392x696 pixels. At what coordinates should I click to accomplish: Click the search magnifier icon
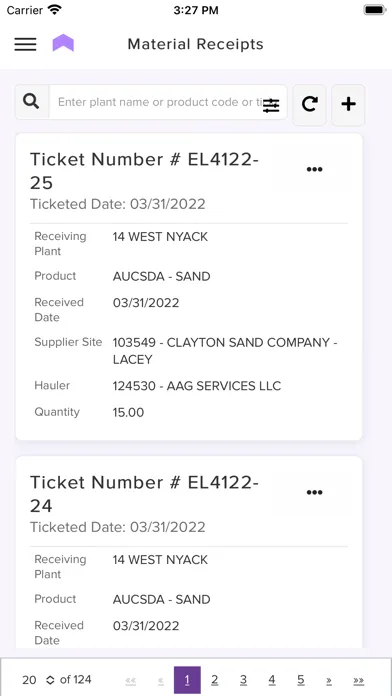coord(32,102)
